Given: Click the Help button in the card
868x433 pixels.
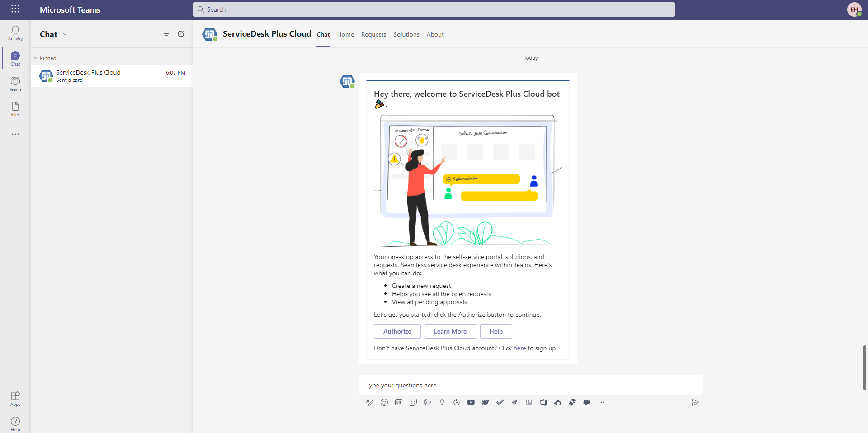Looking at the screenshot, I should coord(496,331).
